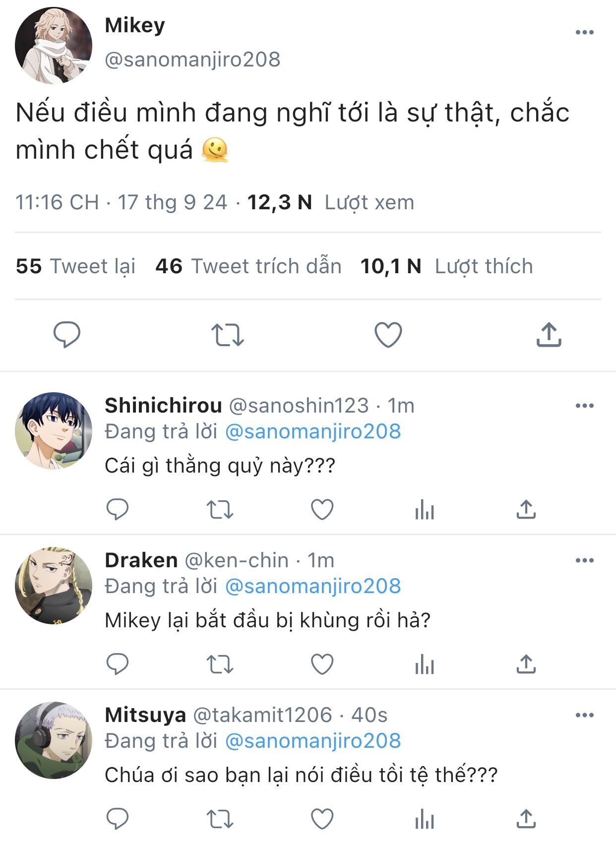The width and height of the screenshot is (616, 842).
Task: Open more options for Shinichirou's reply
Action: point(584,406)
